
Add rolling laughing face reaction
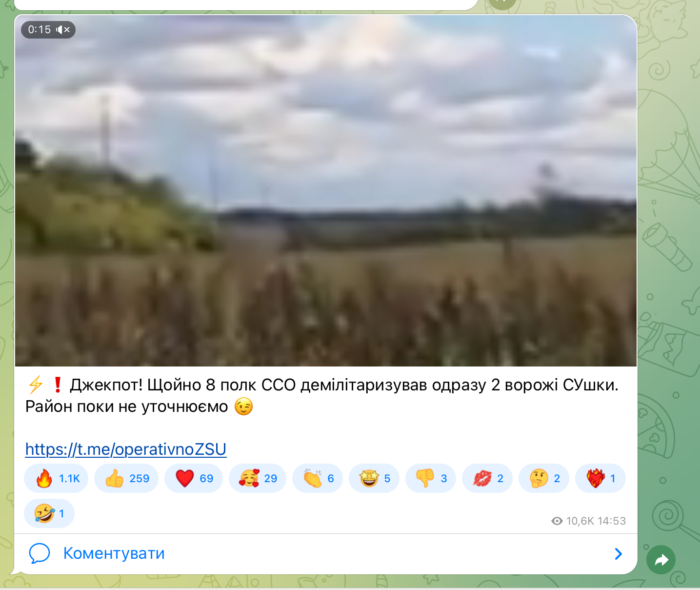49,513
